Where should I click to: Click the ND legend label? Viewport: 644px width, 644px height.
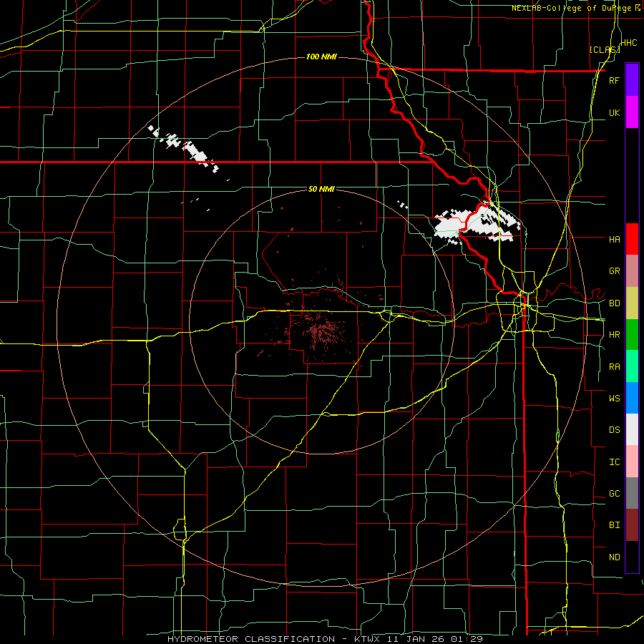point(614,557)
